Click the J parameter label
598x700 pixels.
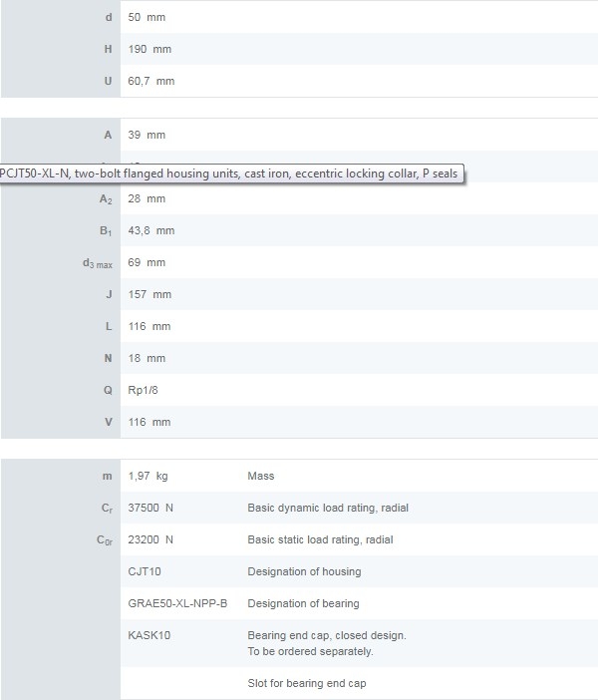click(109, 294)
